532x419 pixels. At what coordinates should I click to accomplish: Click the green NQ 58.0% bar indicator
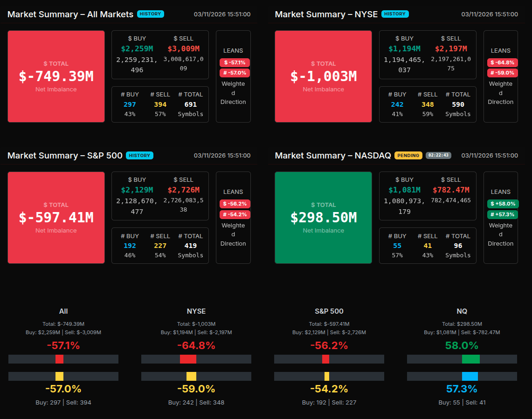coord(470,359)
